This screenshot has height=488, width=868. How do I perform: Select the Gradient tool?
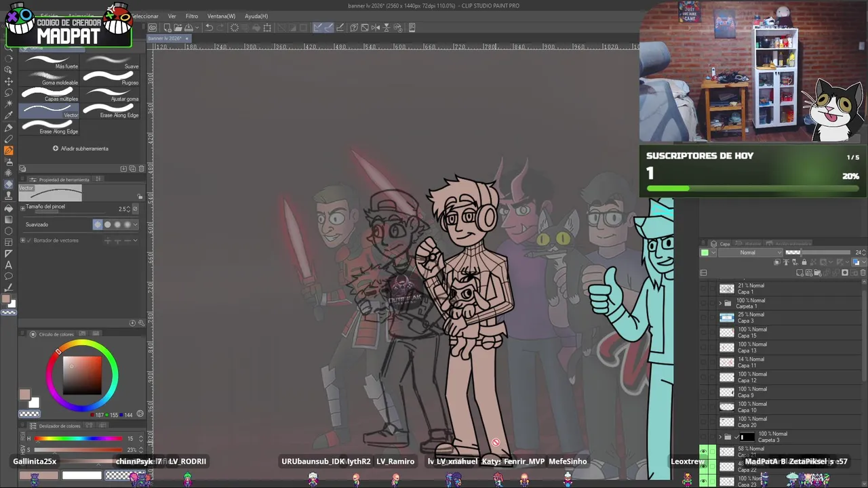click(9, 220)
